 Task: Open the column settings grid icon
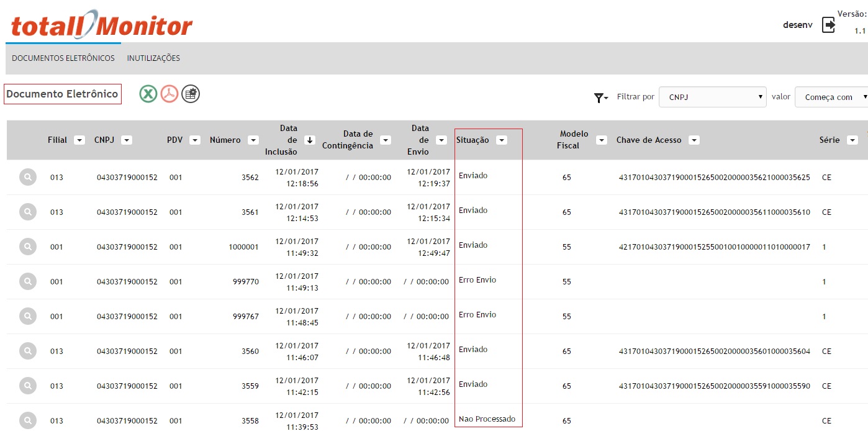pyautogui.click(x=191, y=94)
